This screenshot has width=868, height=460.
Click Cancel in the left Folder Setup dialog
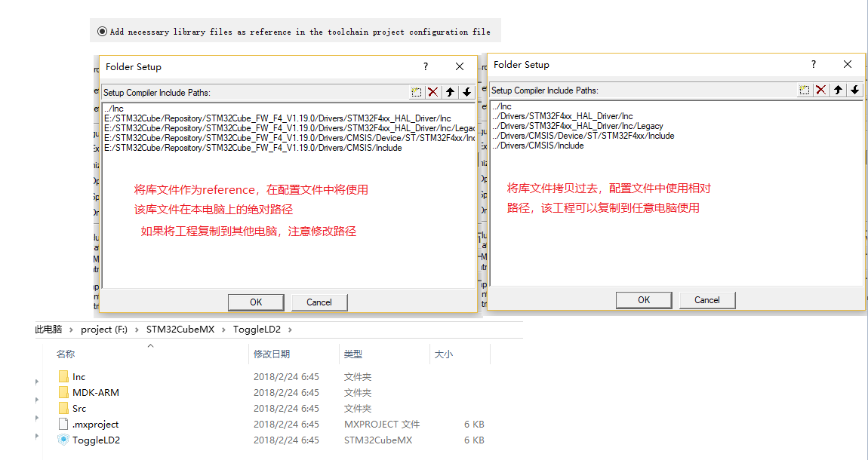point(319,302)
